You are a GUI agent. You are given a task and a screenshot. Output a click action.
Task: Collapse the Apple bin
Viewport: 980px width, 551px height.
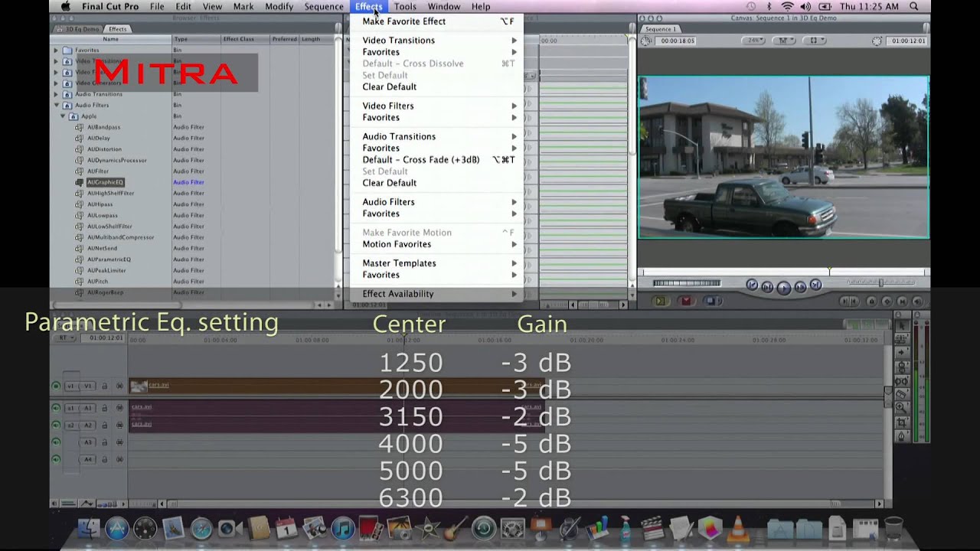[x=63, y=116]
